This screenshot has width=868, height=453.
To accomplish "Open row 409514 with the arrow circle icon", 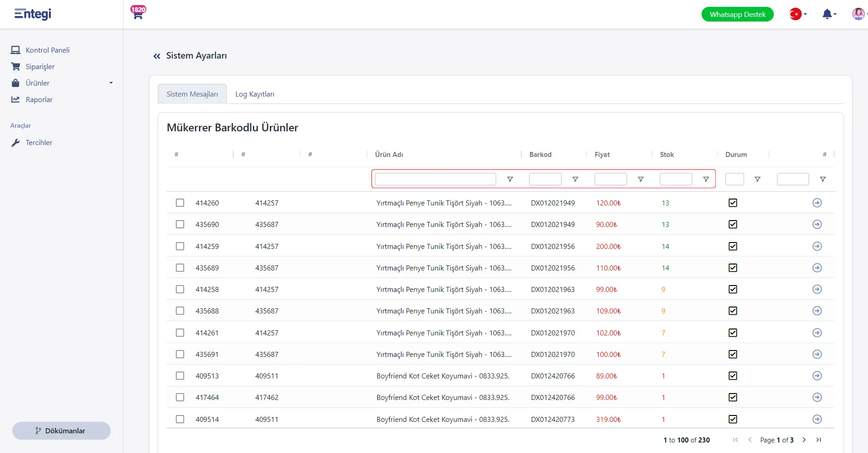I will pyautogui.click(x=817, y=419).
